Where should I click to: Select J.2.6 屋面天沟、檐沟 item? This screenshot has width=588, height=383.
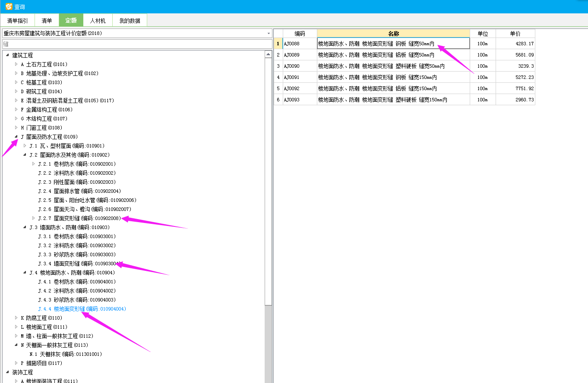tap(85, 209)
